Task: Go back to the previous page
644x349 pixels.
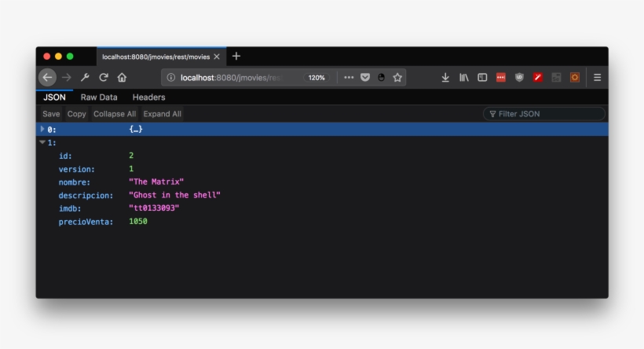Action: point(48,77)
